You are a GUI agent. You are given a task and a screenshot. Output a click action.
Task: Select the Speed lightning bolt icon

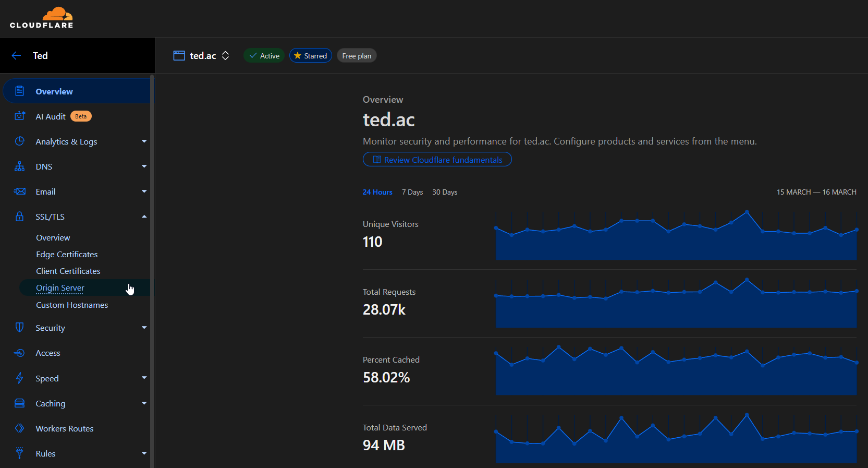[x=20, y=378]
